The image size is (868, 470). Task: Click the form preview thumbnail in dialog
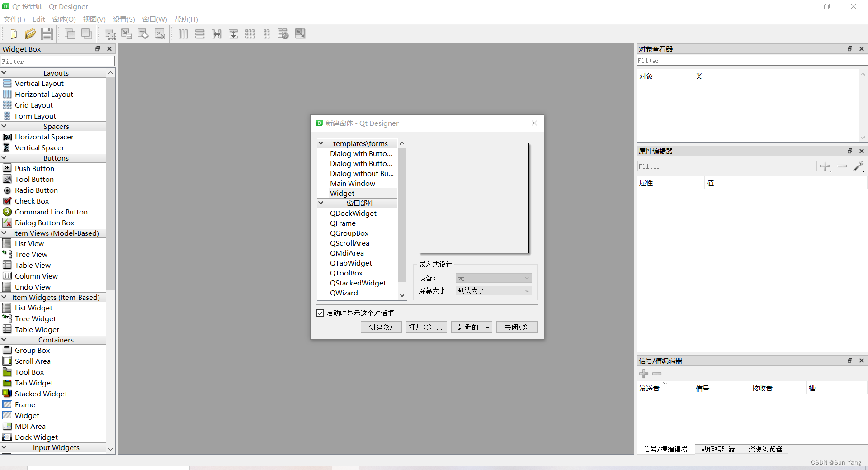tap(474, 198)
